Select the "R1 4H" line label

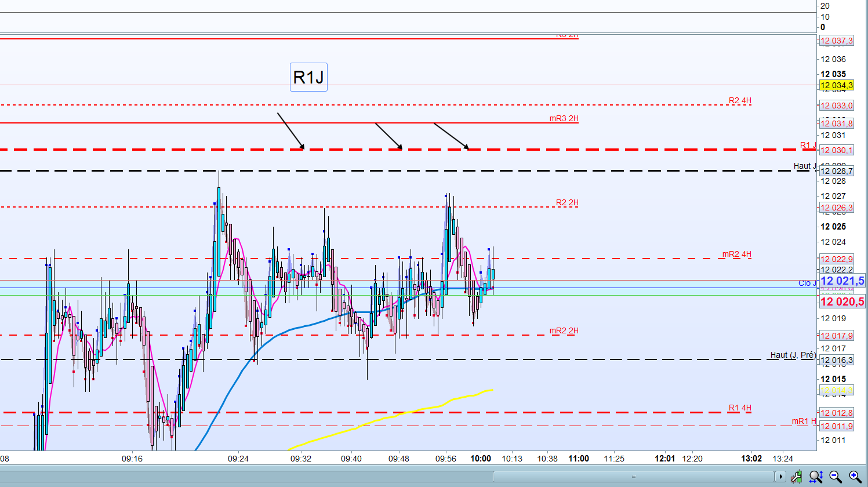[740, 408]
